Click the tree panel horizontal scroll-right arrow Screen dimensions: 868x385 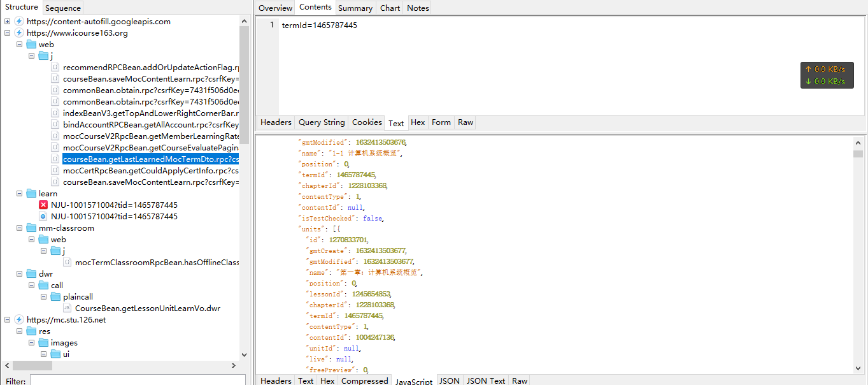234,366
